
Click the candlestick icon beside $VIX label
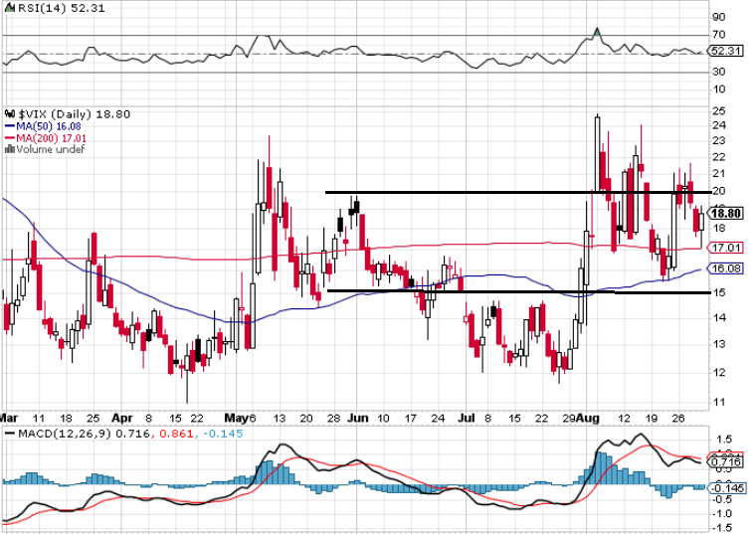point(7,114)
